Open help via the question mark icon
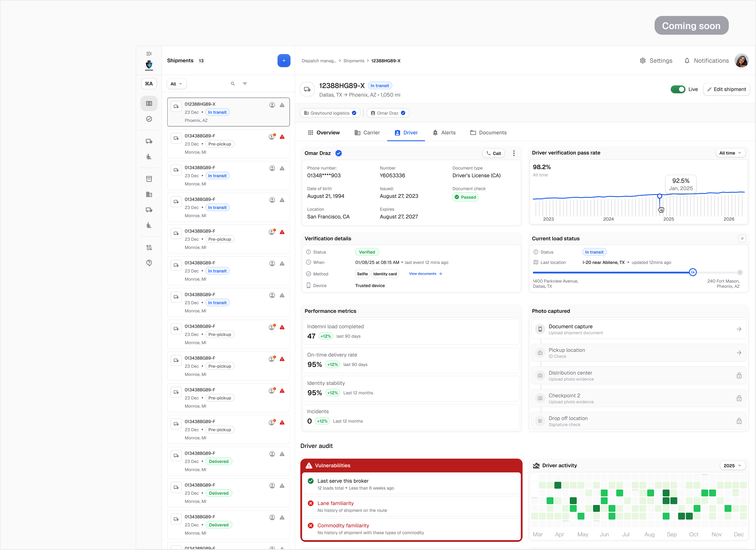 pos(149,263)
